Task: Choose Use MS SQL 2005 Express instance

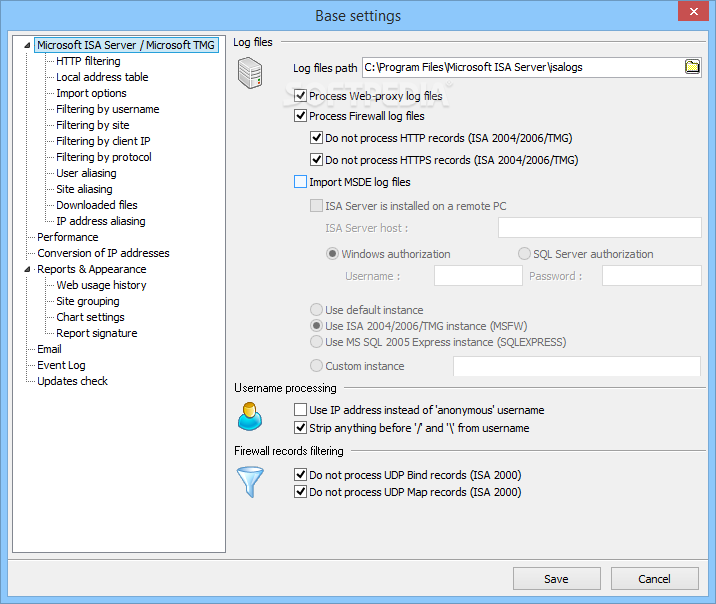Action: click(x=316, y=342)
